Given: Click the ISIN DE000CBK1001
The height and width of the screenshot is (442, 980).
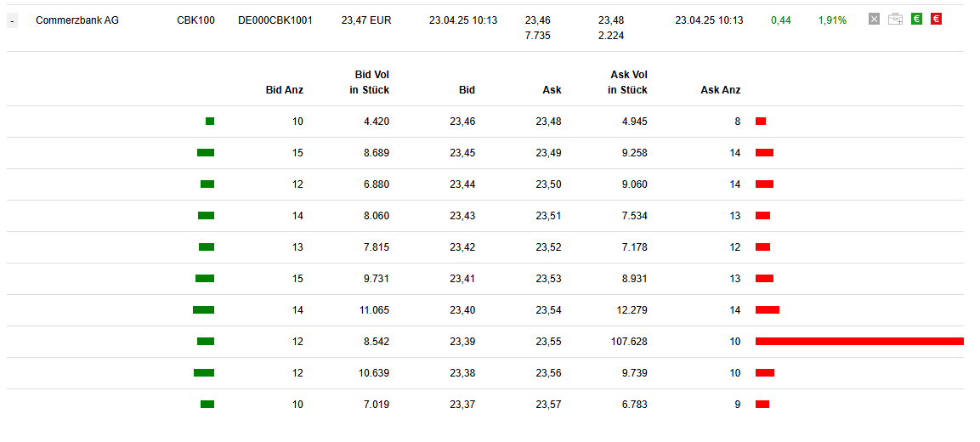Looking at the screenshot, I should pos(275,20).
